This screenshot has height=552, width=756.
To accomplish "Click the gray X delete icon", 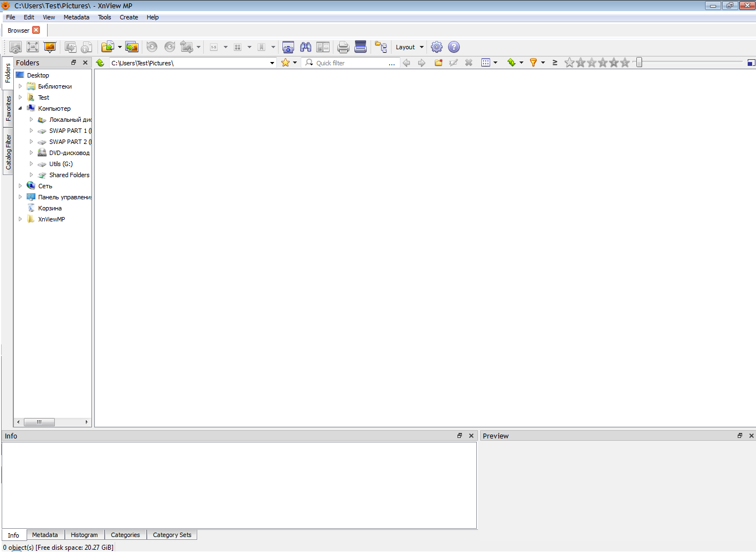I will [469, 63].
